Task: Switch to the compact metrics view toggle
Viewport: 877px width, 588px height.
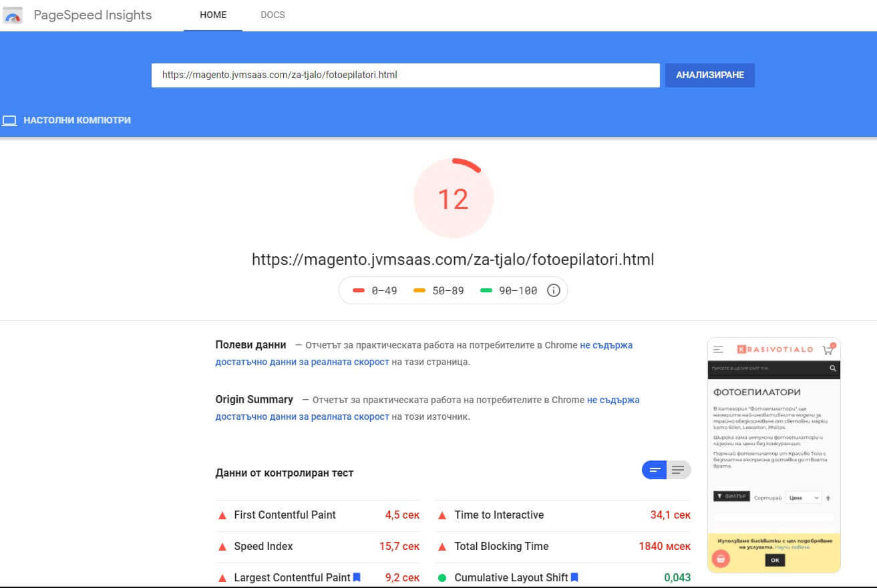Action: [x=655, y=470]
